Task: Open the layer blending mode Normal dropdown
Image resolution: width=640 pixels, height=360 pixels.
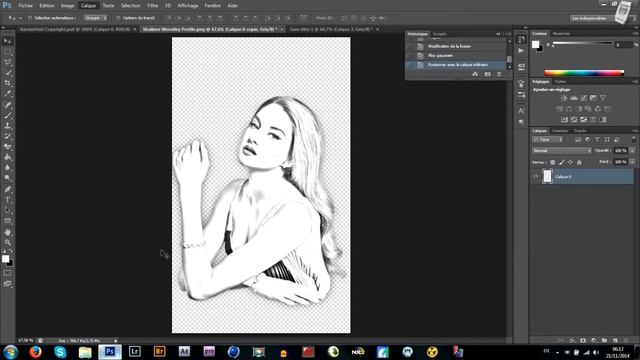Action: tap(562, 151)
